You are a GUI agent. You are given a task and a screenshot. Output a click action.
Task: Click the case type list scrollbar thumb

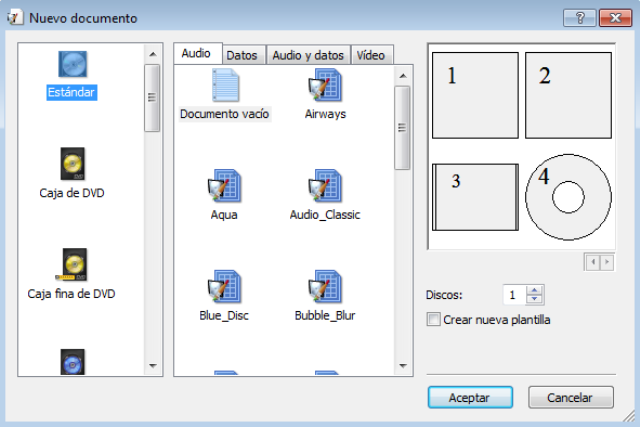152,98
